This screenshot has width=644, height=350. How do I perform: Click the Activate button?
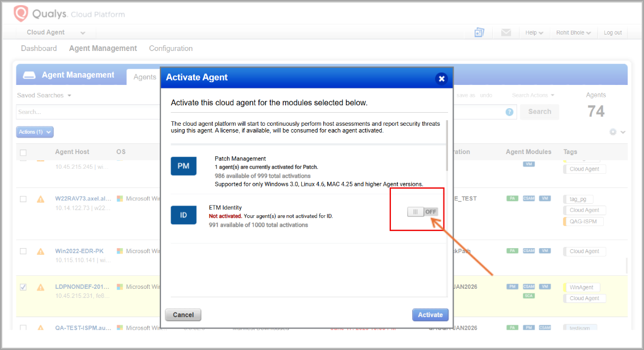coord(430,315)
